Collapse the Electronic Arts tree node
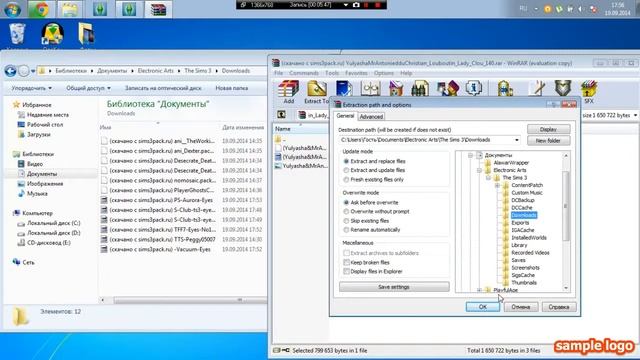This screenshot has height=360, width=640. 479,171
